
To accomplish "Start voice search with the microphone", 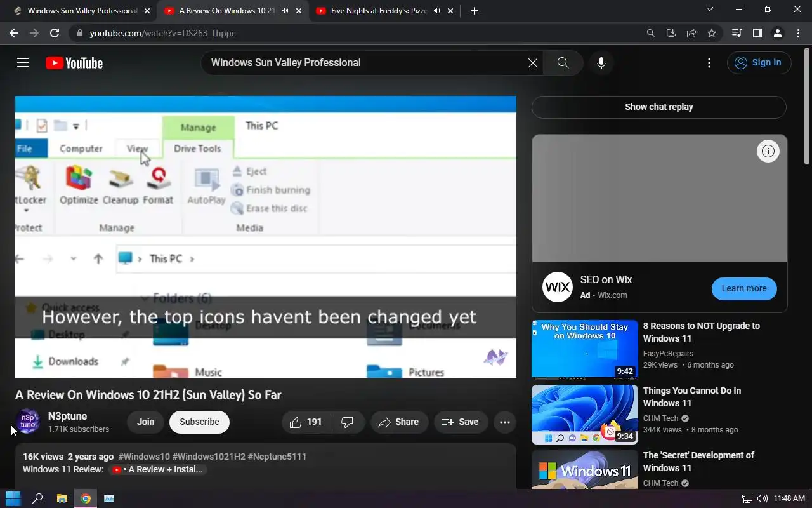I will [x=601, y=63].
